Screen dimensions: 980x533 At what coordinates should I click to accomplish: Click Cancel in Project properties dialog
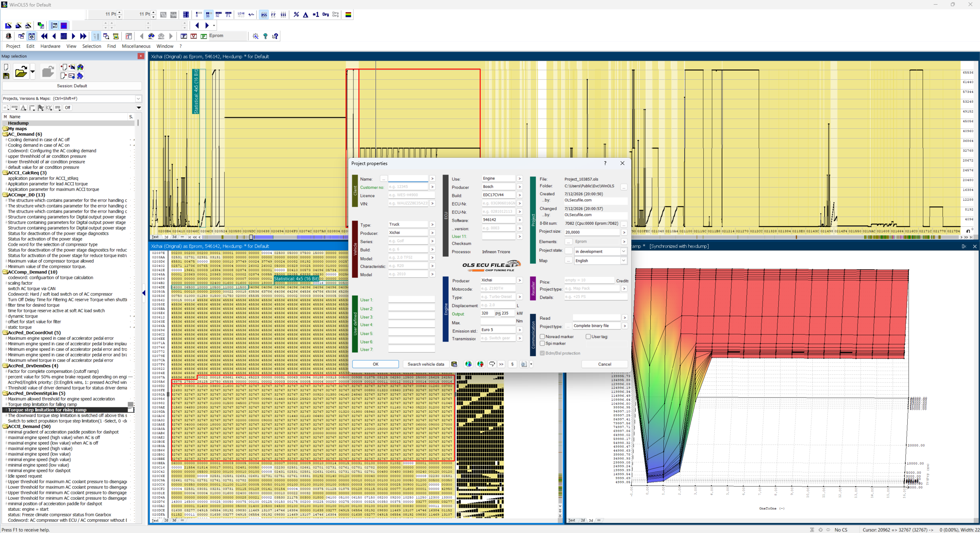[x=604, y=364]
